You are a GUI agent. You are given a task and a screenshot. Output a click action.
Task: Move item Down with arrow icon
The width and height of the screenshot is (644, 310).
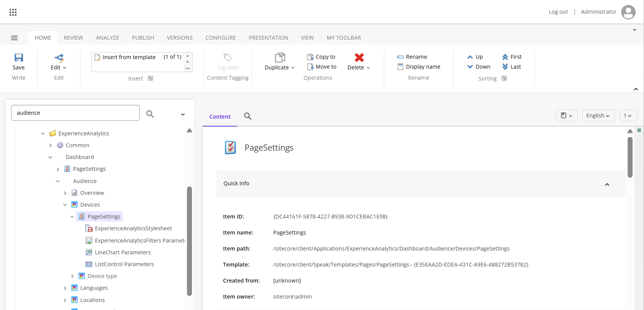click(x=470, y=67)
